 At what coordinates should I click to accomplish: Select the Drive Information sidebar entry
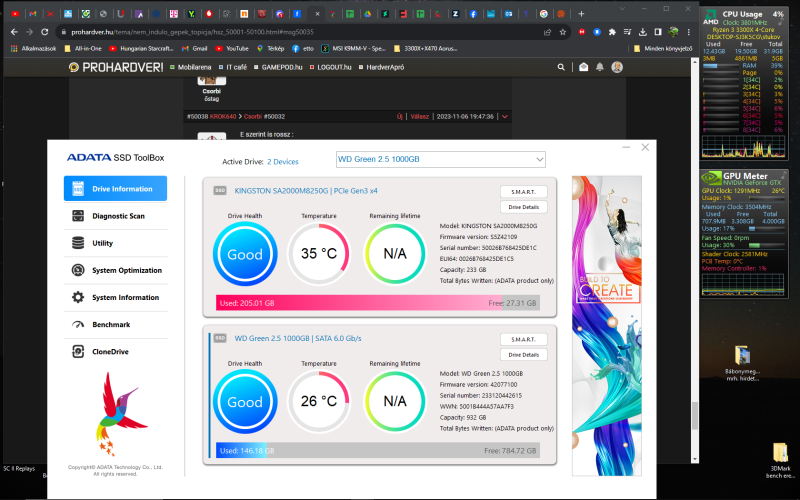click(x=115, y=189)
